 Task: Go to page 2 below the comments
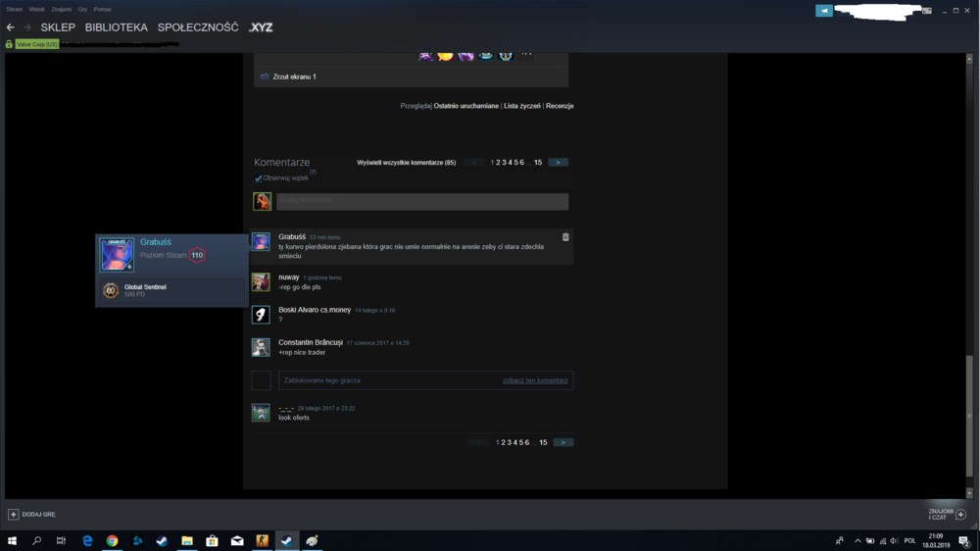click(503, 443)
